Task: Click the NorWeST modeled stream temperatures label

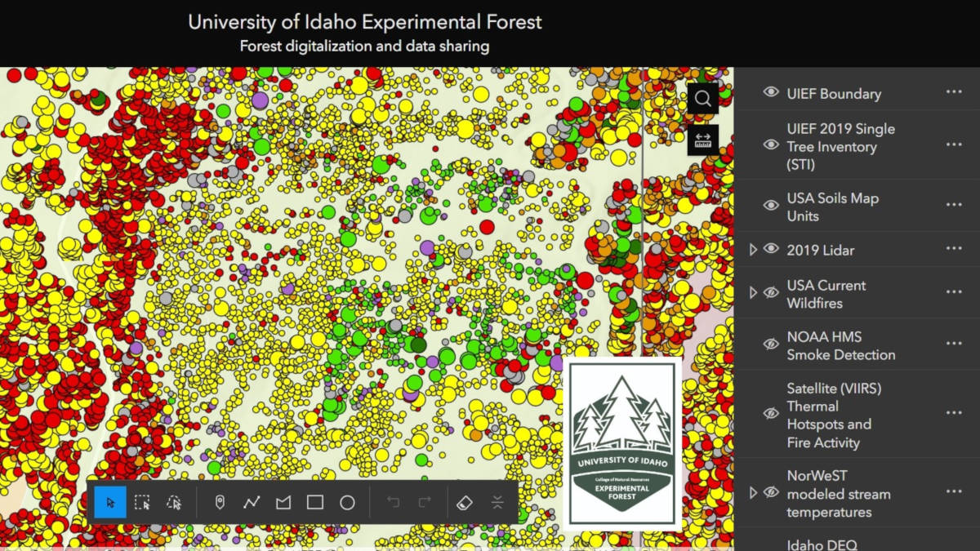Action: coord(838,494)
